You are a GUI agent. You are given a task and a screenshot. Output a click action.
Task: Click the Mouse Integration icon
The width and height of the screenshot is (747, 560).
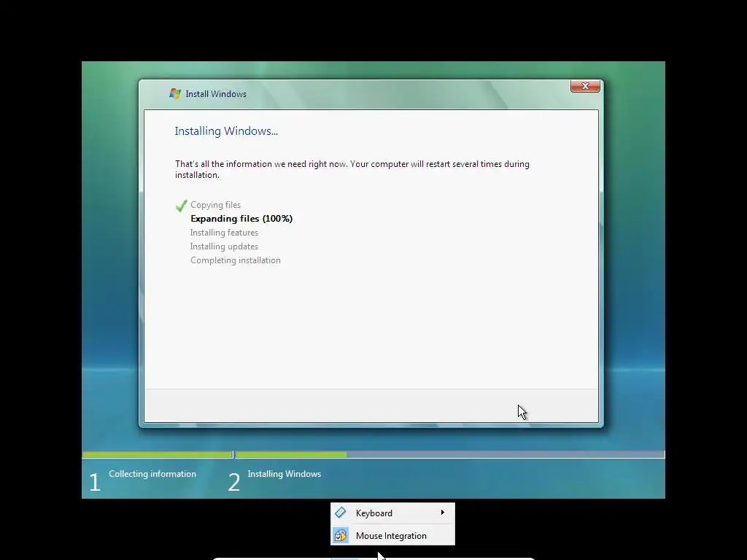[x=341, y=536]
